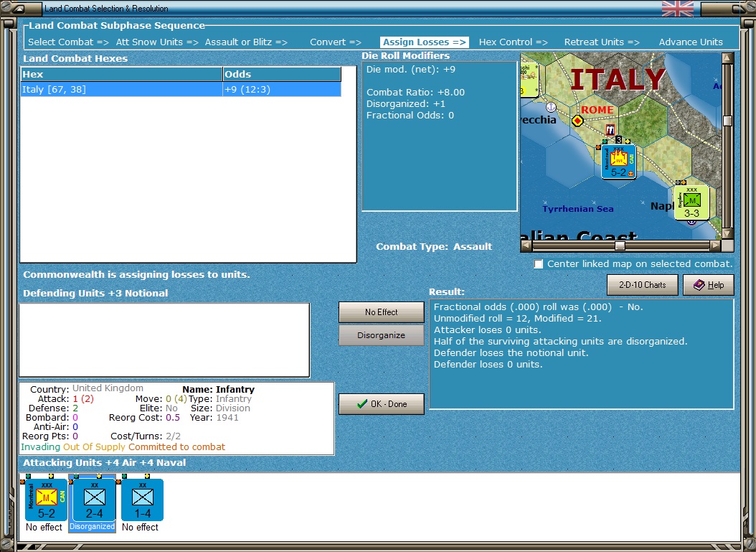Click the 'Unmodified roll = 12' result line

coord(517,319)
